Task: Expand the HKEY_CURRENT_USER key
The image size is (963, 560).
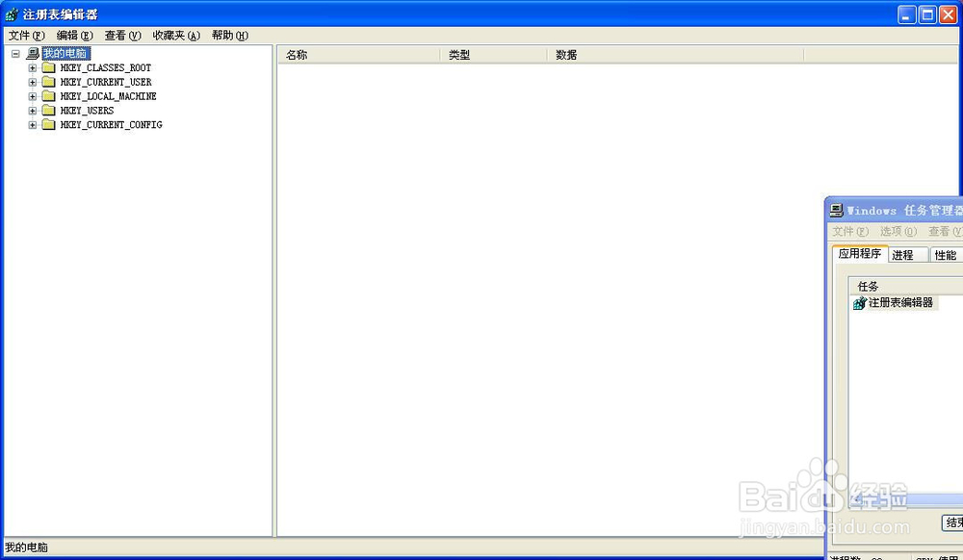Action: click(33, 82)
